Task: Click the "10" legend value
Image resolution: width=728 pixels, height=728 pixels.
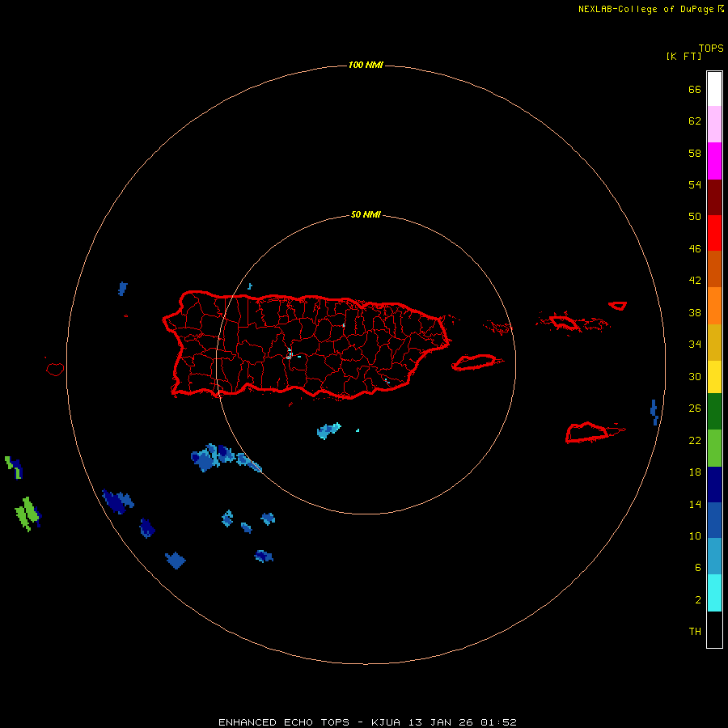Action: [695, 536]
